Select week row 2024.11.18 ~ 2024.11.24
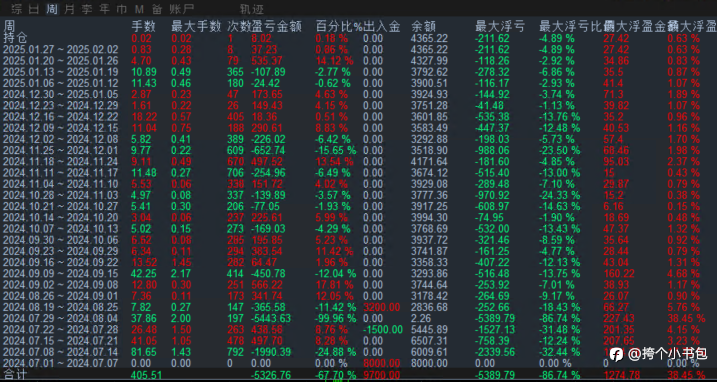The width and height of the screenshot is (717, 382). [x=60, y=161]
